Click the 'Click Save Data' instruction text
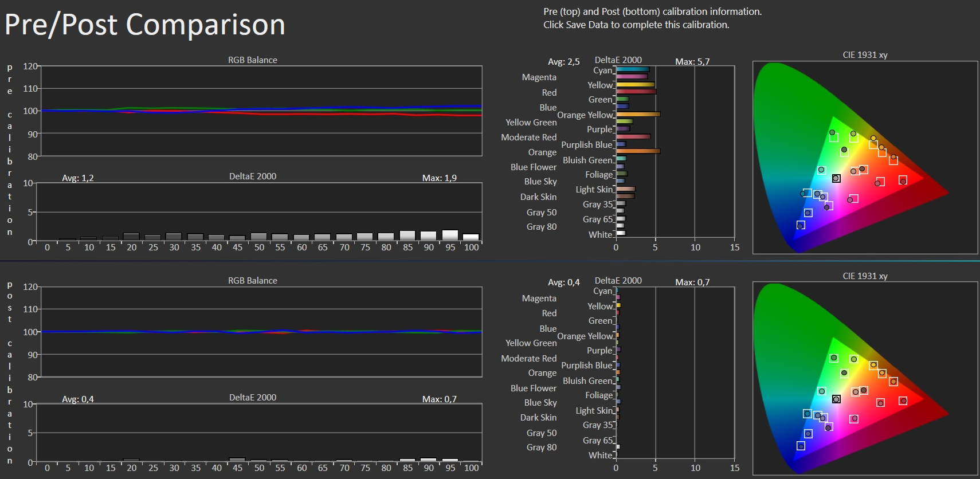Screen dimensions: 980x479 coord(636,25)
